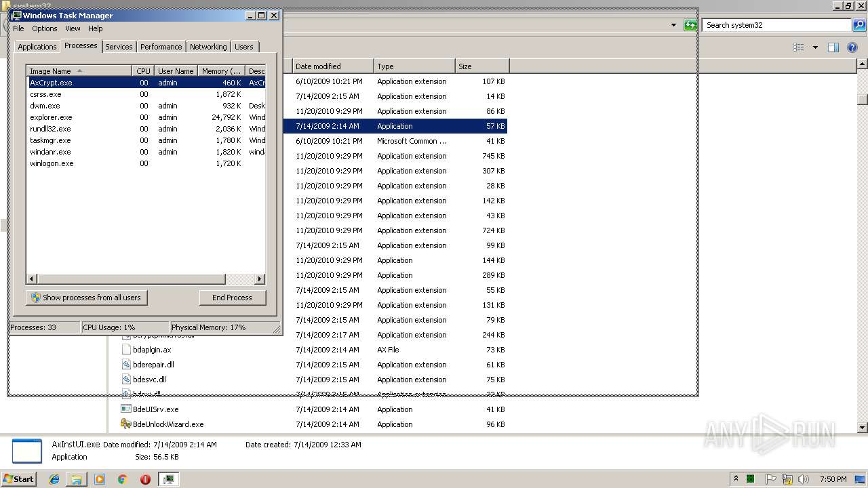Click the network tray icon
Viewport: 868px width, 488px height.
pyautogui.click(x=787, y=479)
